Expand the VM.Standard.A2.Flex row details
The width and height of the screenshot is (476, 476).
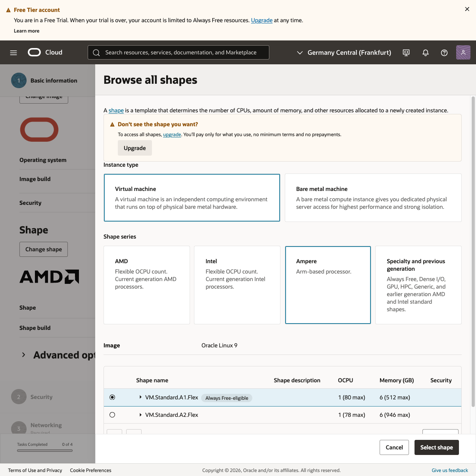(140, 415)
